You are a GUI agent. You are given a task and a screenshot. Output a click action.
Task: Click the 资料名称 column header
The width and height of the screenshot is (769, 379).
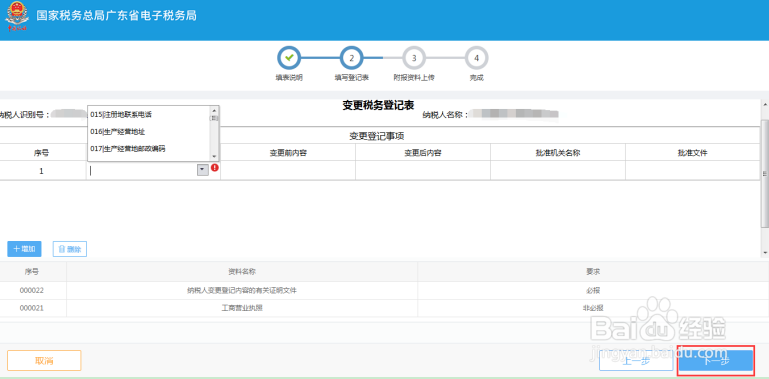point(241,271)
